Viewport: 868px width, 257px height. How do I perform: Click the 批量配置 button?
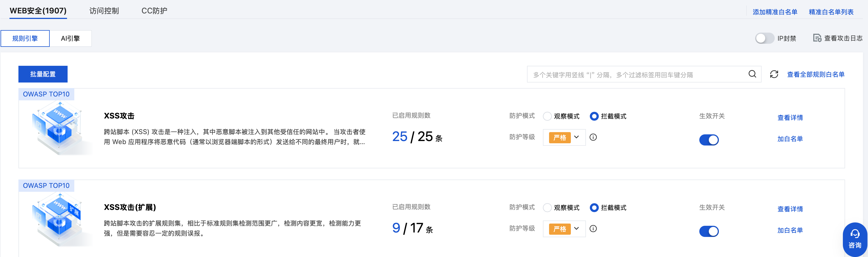coord(43,74)
